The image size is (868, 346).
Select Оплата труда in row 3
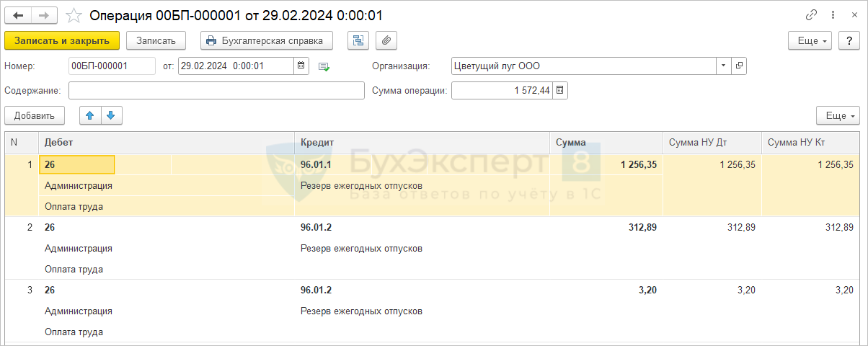coord(74,332)
